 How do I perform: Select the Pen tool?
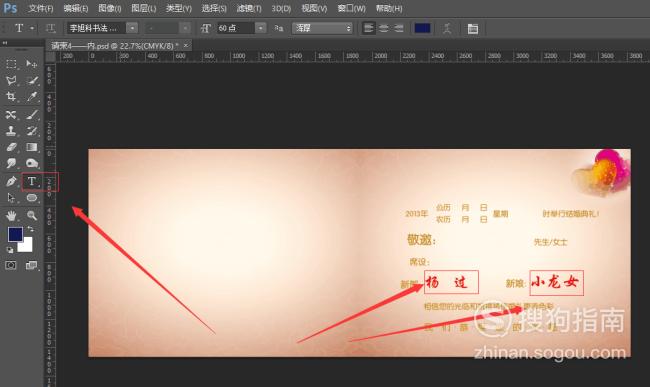pos(11,181)
